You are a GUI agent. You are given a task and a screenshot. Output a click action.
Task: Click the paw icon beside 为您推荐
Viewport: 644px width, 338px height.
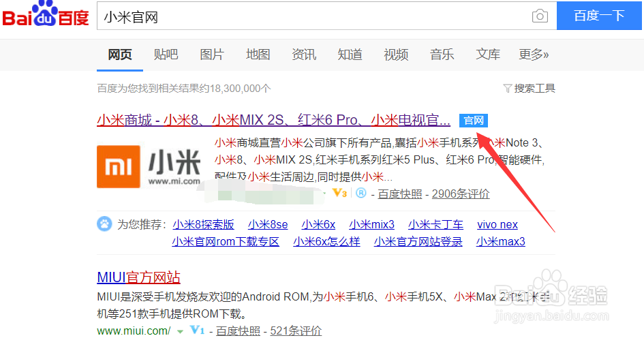[104, 224]
